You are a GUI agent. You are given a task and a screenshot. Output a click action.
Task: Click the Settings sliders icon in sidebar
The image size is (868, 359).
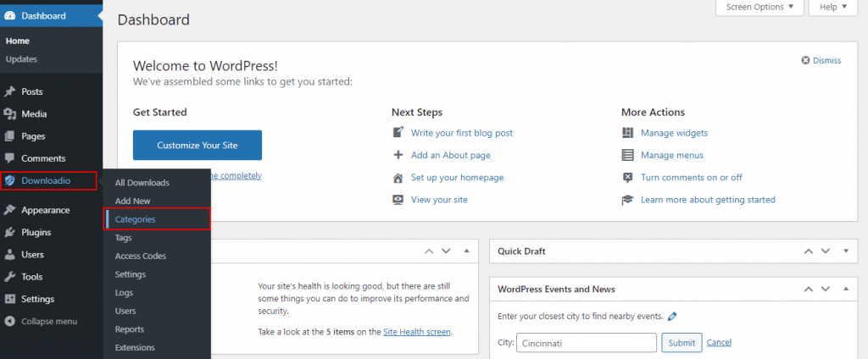9,299
